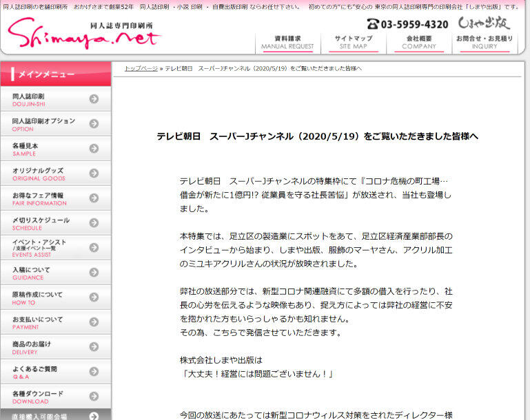Click the arrow icon beside イベント・アシスト
Screen dimensions: 530x420
coord(94,247)
